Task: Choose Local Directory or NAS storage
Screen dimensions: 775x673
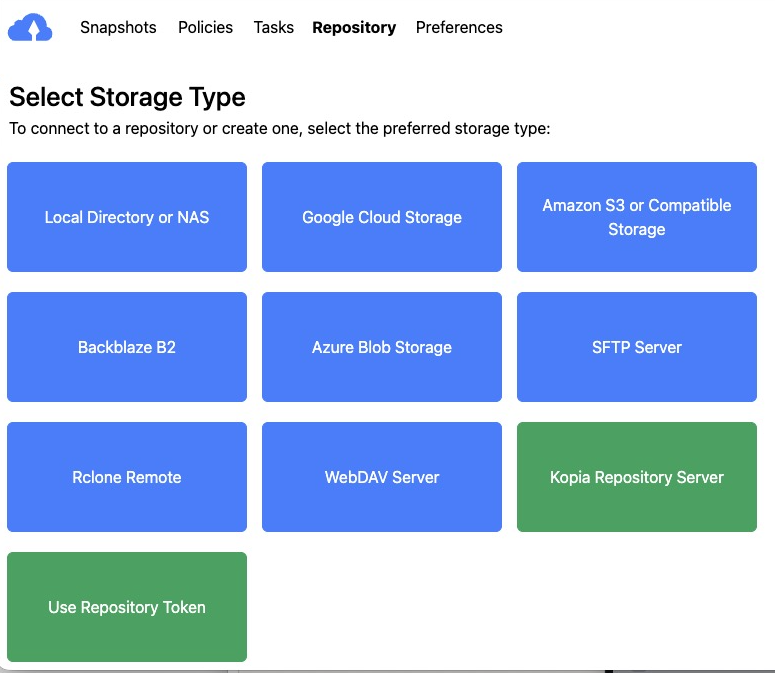Action: [x=127, y=217]
